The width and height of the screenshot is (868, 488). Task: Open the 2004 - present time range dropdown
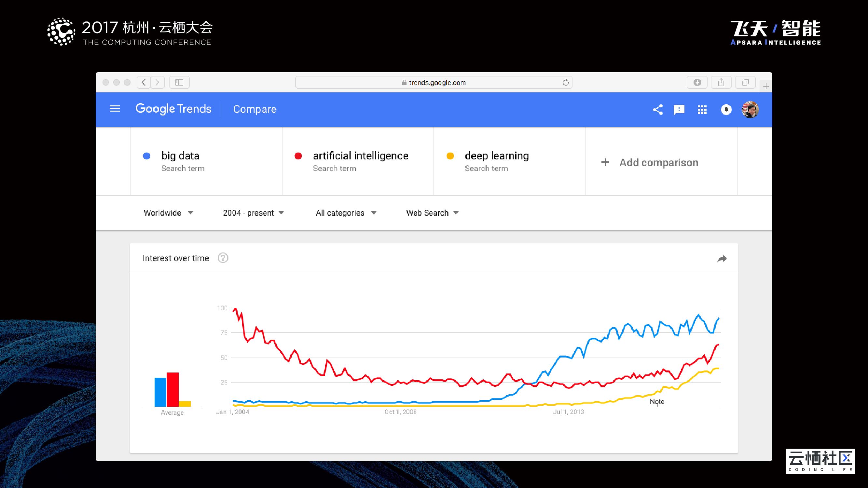[254, 213]
